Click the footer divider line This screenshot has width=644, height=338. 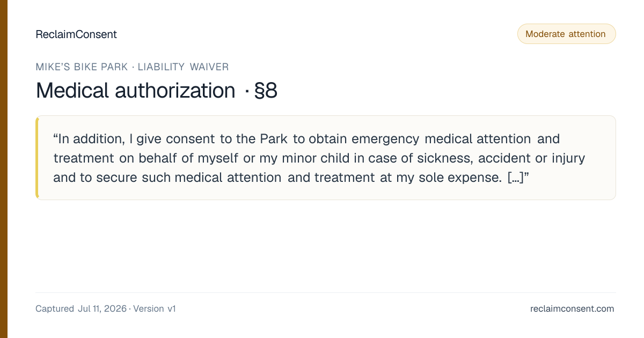click(x=326, y=292)
